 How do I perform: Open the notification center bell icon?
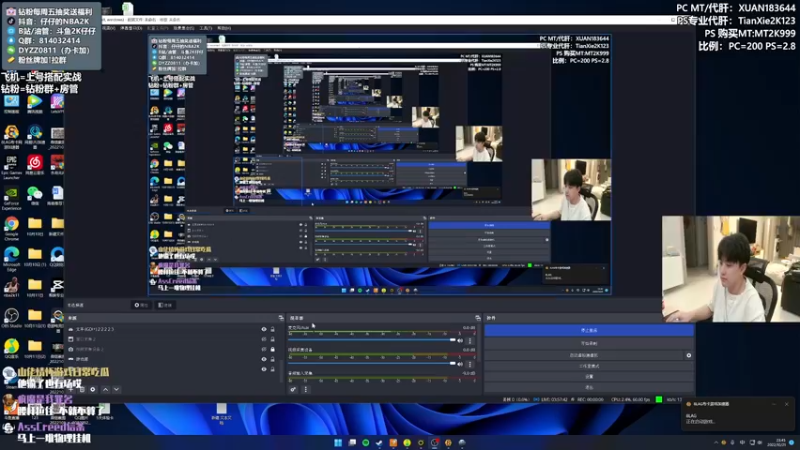click(x=792, y=442)
